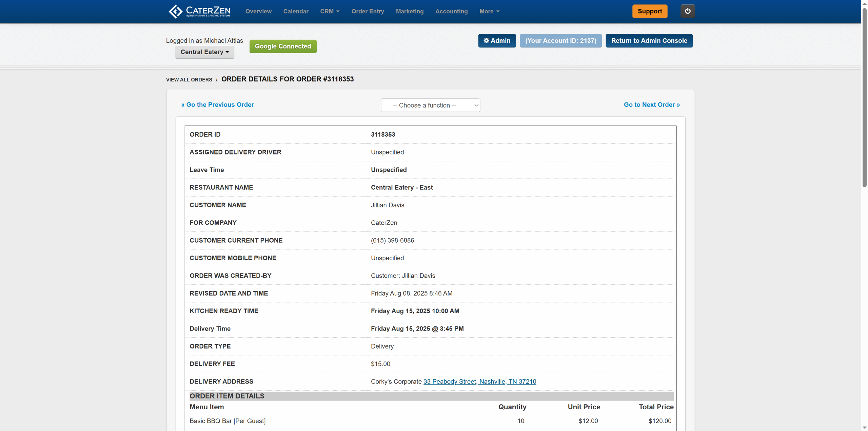Click the View All Orders breadcrumb
Screen dimensions: 868x431
click(x=189, y=79)
